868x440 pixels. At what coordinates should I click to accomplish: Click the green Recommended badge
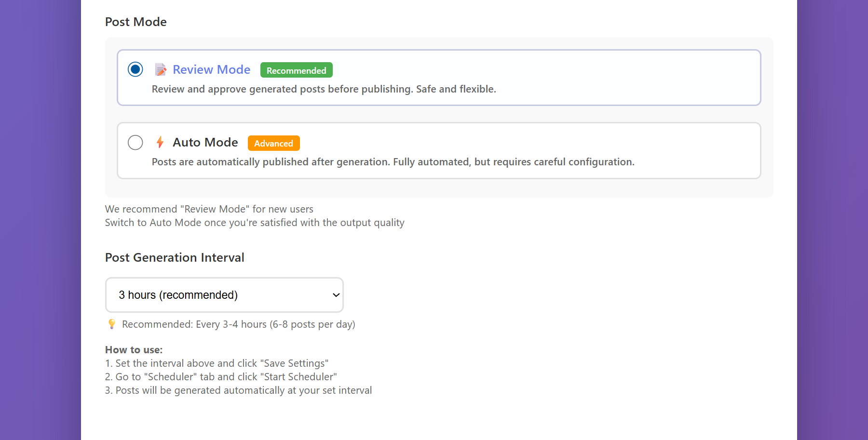click(x=296, y=70)
